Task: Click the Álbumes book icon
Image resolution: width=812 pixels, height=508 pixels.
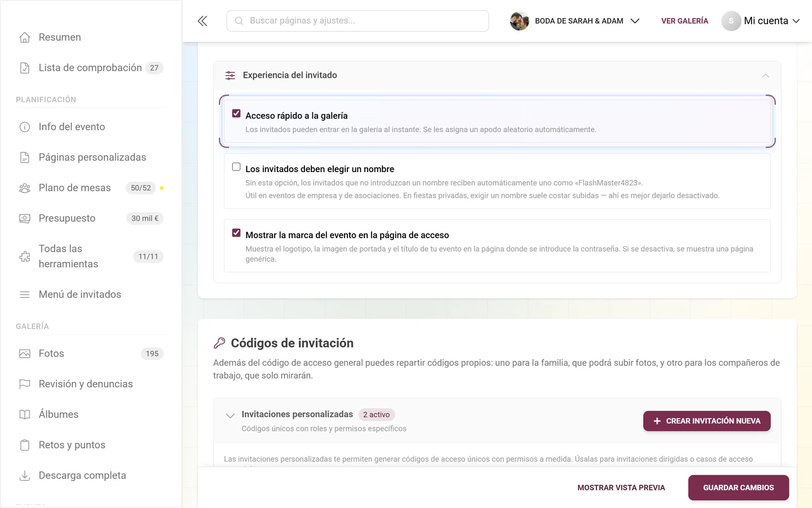Action: [x=25, y=415]
